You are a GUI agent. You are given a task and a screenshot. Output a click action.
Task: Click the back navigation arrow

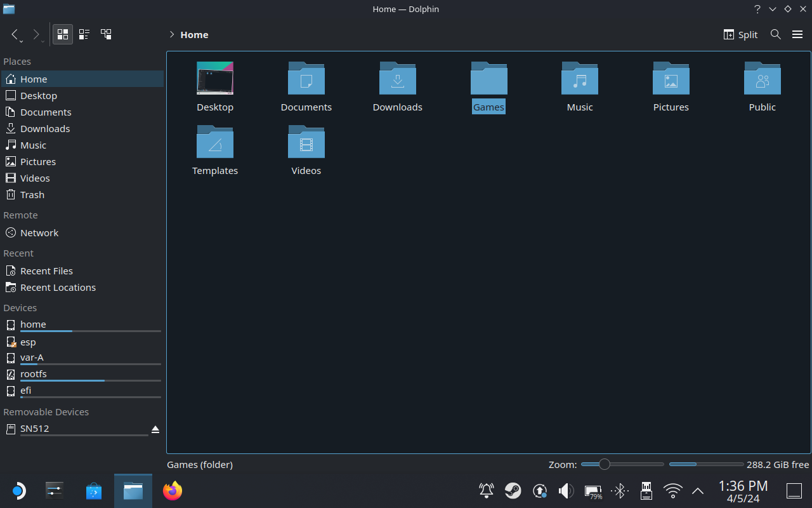(x=15, y=34)
